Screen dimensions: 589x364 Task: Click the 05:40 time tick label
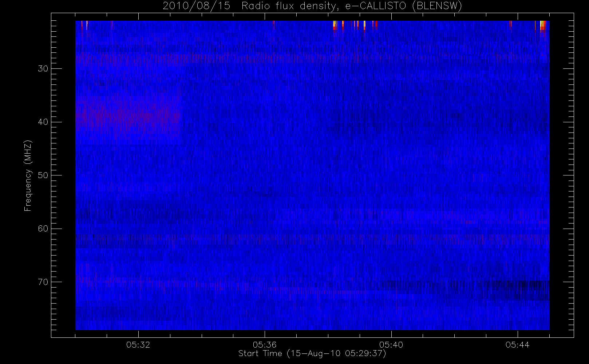(391, 344)
